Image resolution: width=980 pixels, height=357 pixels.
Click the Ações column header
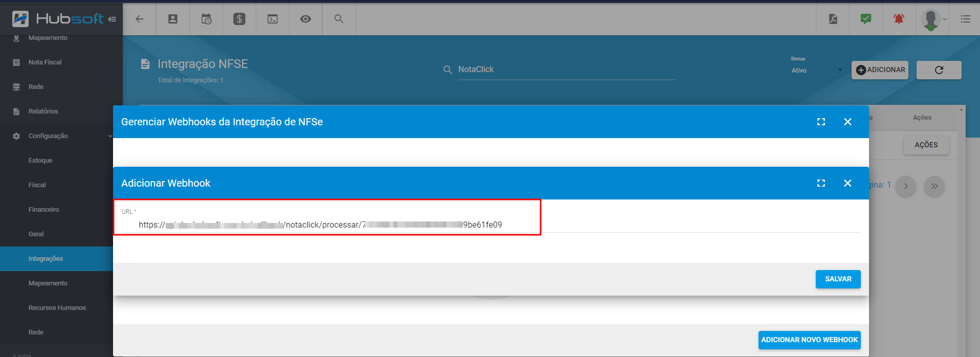pyautogui.click(x=922, y=118)
